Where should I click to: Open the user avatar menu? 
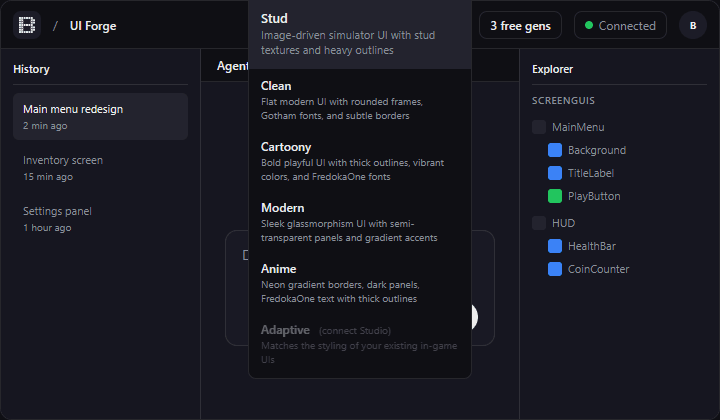pyautogui.click(x=693, y=25)
